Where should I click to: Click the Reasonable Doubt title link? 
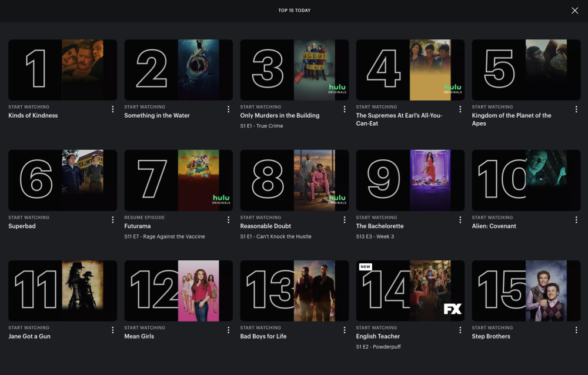click(x=266, y=226)
